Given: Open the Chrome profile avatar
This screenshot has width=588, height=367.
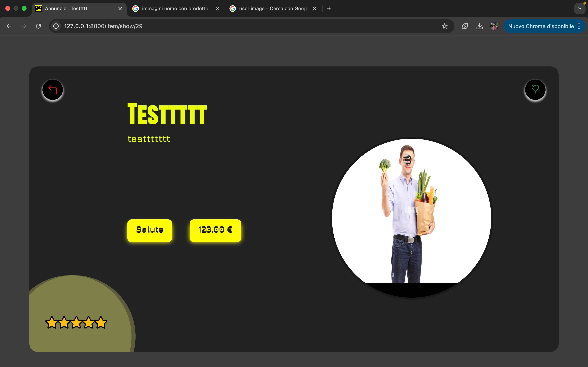Looking at the screenshot, I should coord(494,26).
